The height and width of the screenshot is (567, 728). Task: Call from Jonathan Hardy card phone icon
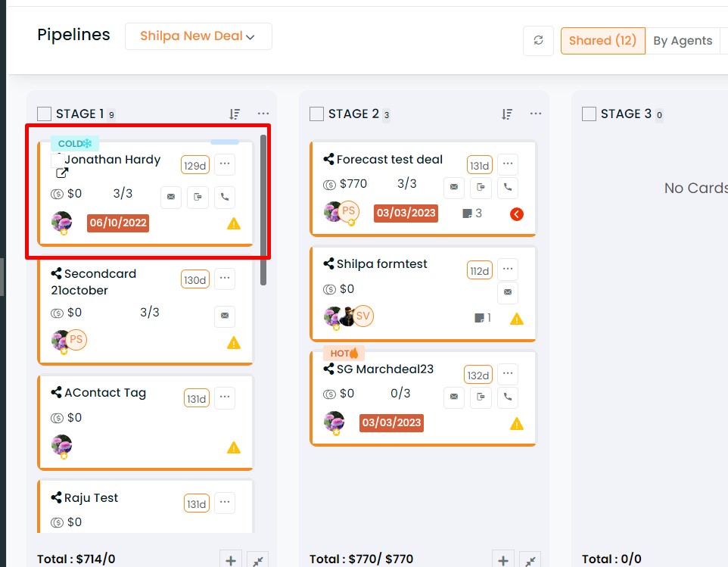tap(225, 197)
